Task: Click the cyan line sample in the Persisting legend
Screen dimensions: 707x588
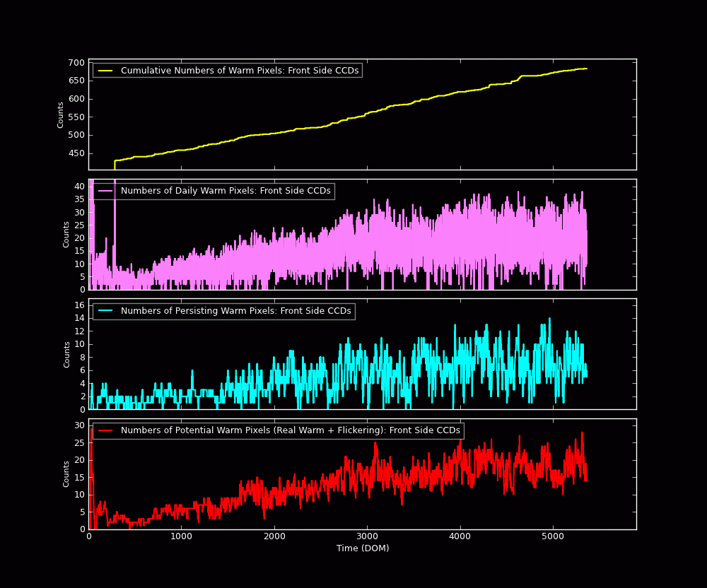Action: pyautogui.click(x=105, y=311)
